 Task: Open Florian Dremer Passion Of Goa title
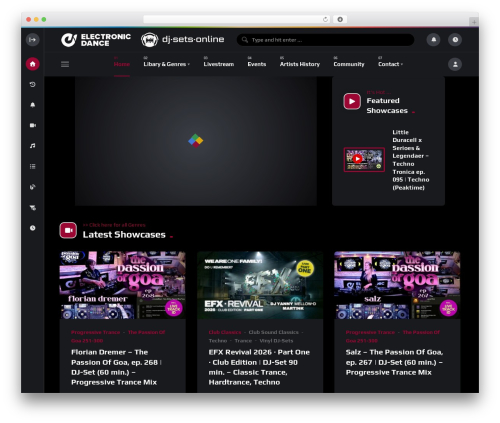tap(116, 367)
